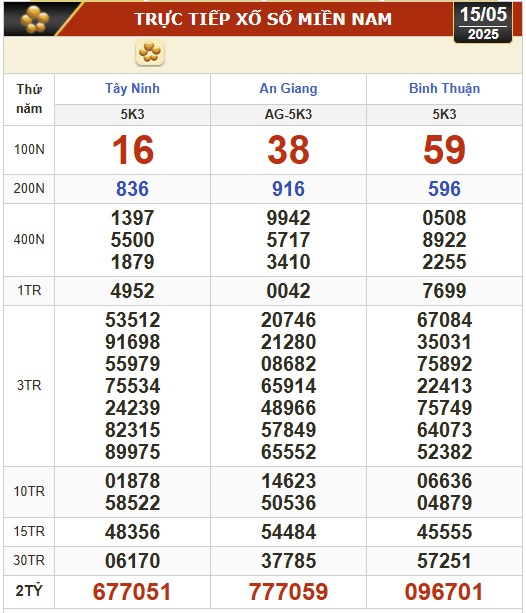
Task: Open the Tây Ninh province link
Action: tap(132, 89)
